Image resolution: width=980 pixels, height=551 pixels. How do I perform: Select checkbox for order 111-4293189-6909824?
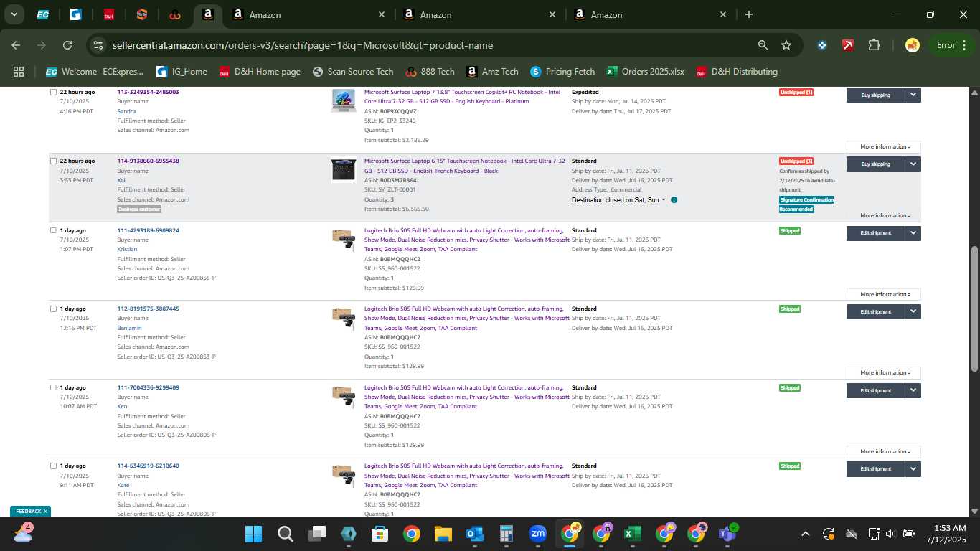point(53,230)
